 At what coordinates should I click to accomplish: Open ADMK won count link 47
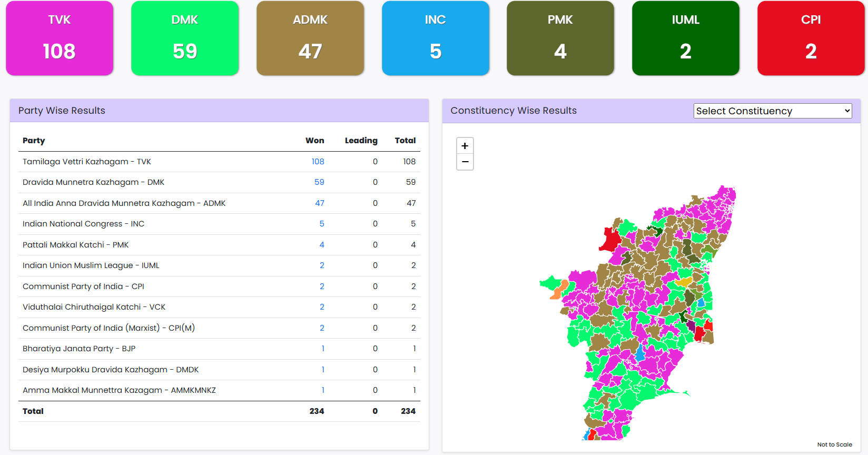320,203
